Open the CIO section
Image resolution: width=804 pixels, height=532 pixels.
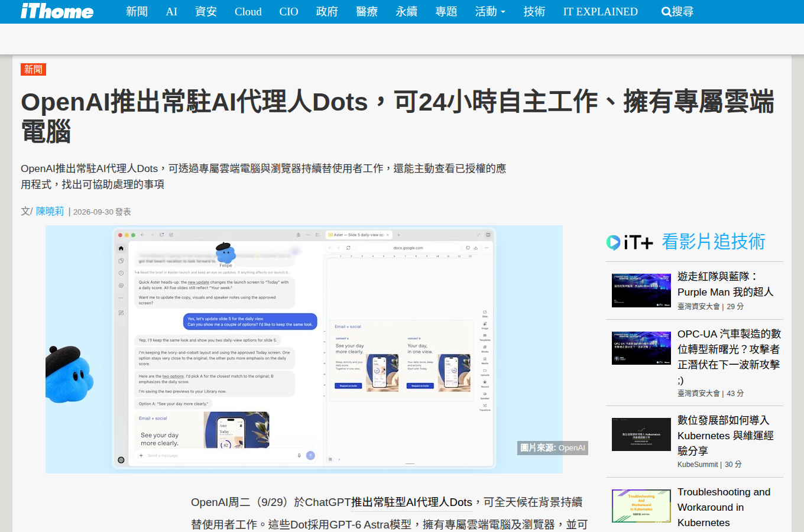pos(288,12)
